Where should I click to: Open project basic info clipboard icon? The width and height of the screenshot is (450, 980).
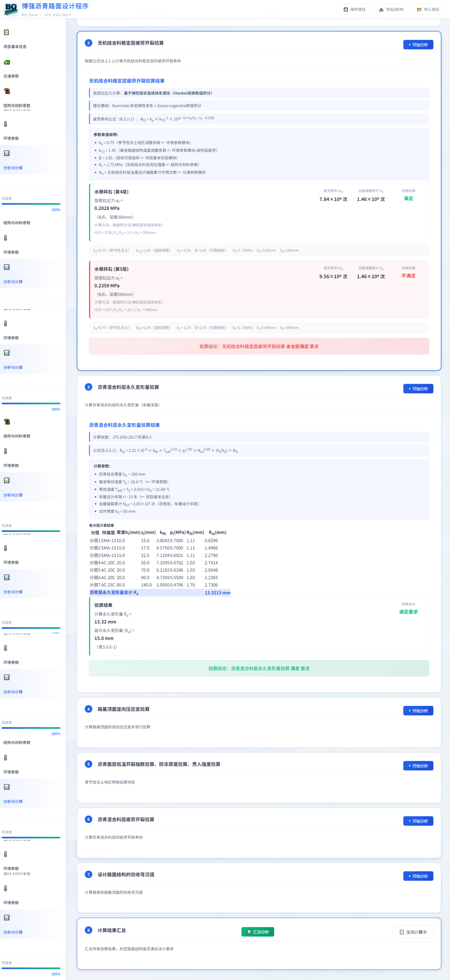pyautogui.click(x=6, y=32)
